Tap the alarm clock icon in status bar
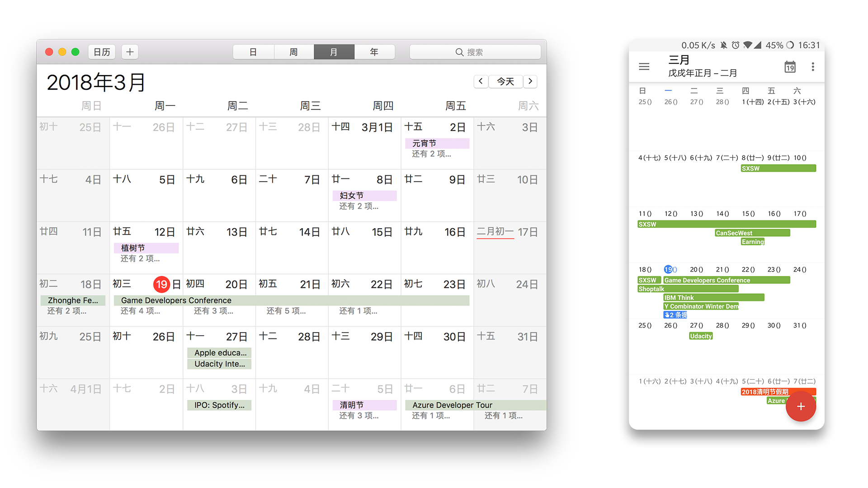The height and width of the screenshot is (488, 868). 736,45
